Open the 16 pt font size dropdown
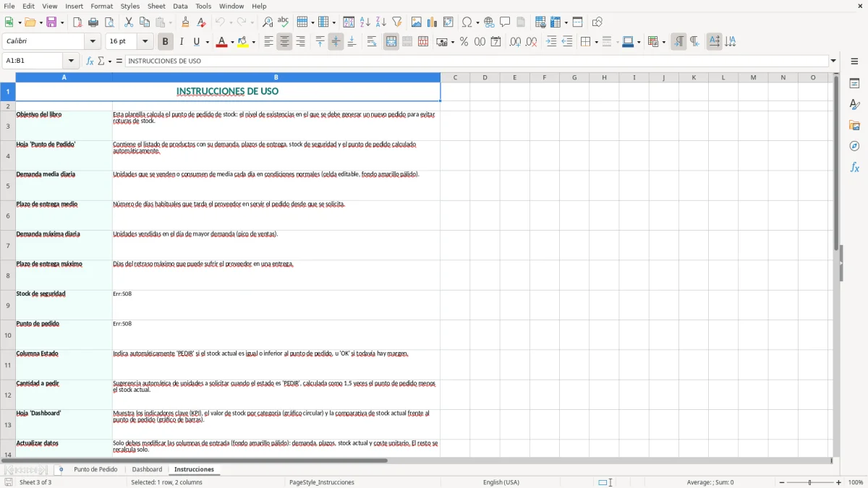The image size is (868, 488). coord(145,42)
